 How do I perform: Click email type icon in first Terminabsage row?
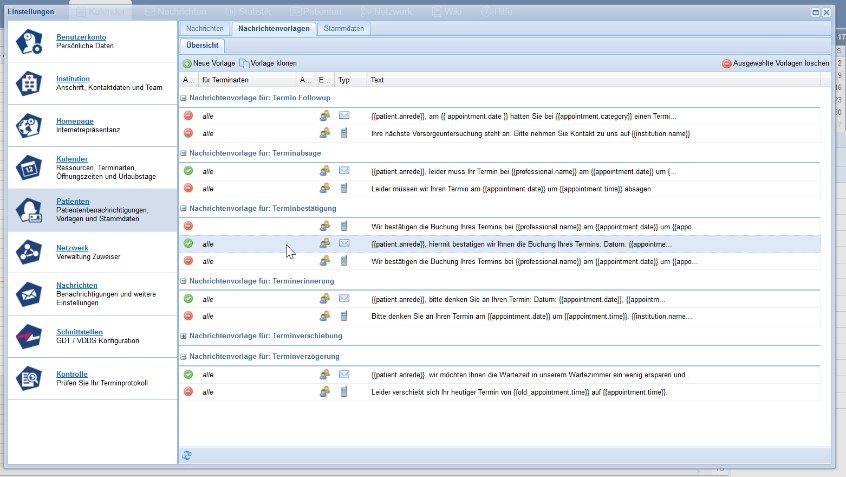tap(344, 171)
